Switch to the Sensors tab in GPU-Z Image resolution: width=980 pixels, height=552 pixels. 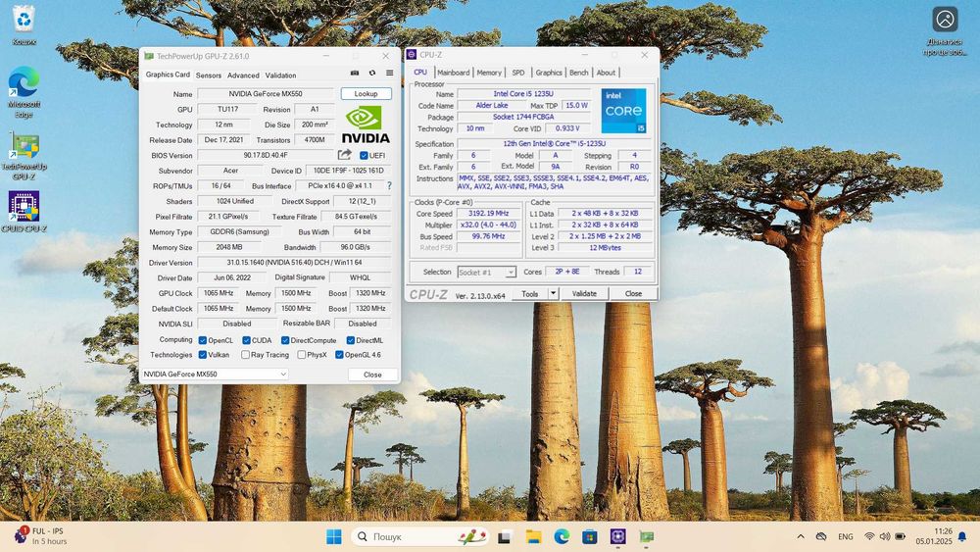[x=208, y=75]
